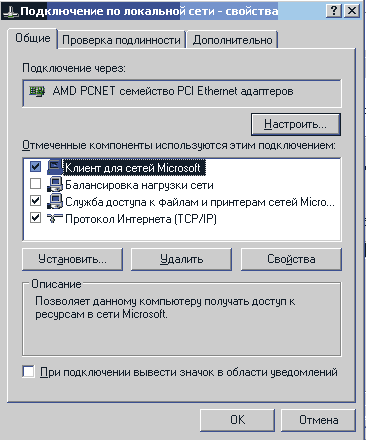Click the Установить... button

(72, 259)
